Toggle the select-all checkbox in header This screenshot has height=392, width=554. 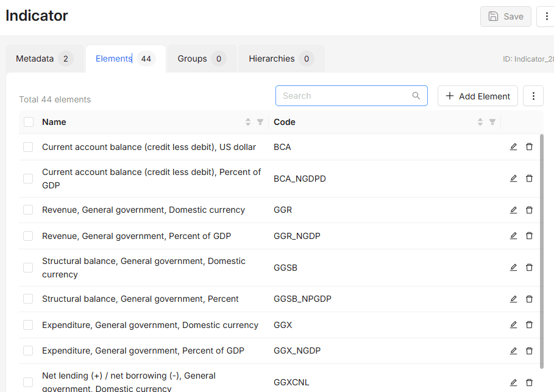point(29,122)
